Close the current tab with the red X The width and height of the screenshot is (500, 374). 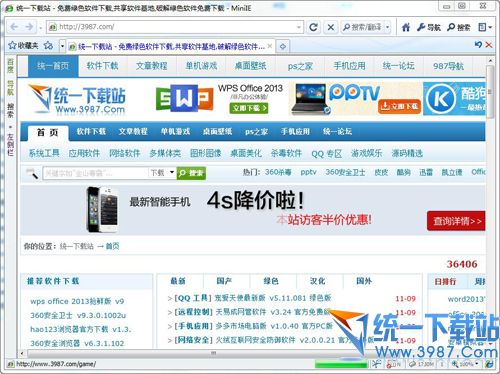(489, 45)
